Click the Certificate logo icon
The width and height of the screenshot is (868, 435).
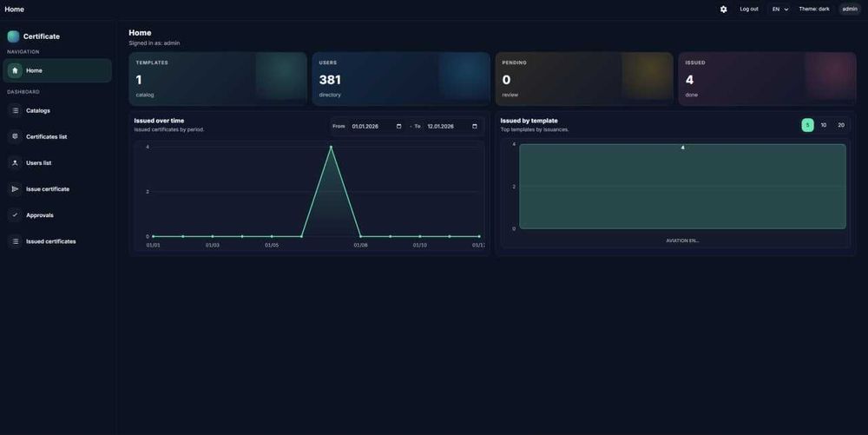[x=13, y=36]
